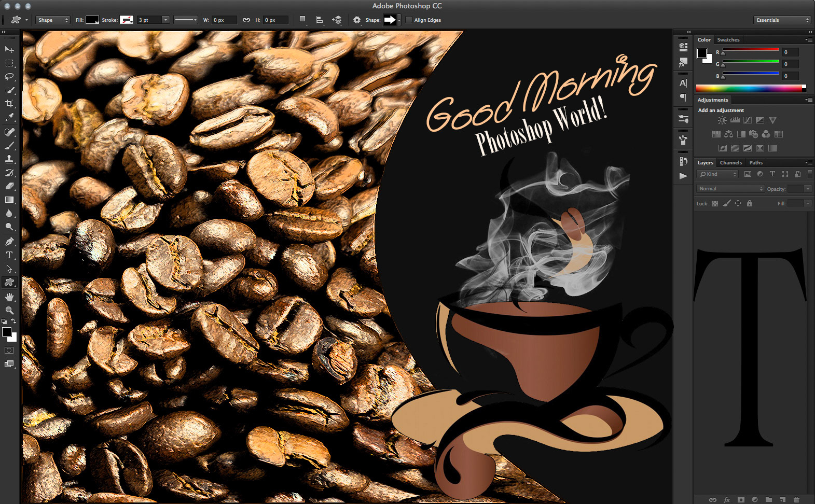The height and width of the screenshot is (504, 815).
Task: Select the Lasso tool
Action: [x=9, y=77]
